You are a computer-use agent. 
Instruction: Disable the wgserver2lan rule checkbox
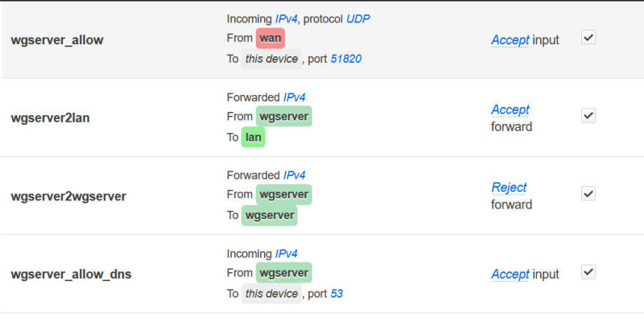588,116
